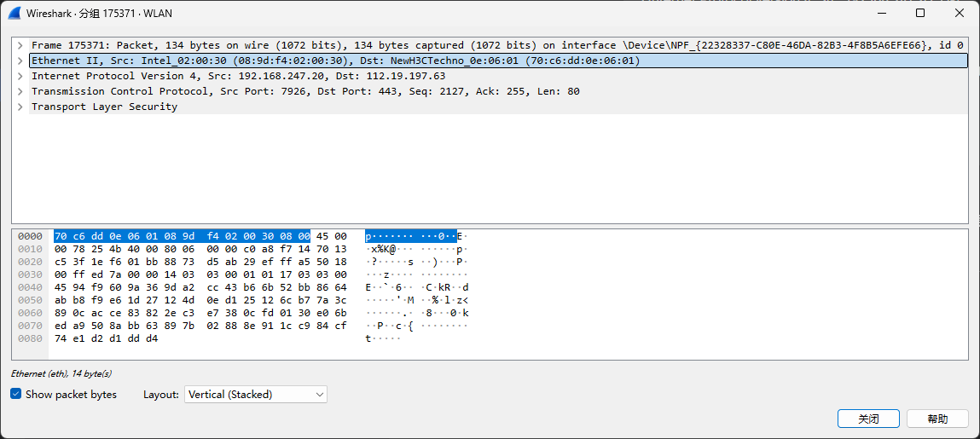Viewport: 980px width, 439px height.
Task: Close the window with the title bar X
Action: tap(958, 13)
